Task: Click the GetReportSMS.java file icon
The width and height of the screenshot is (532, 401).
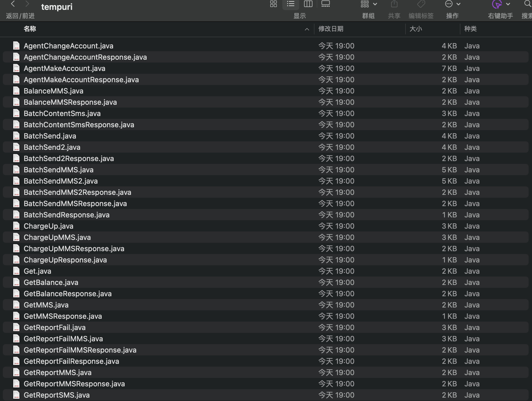Action: click(x=16, y=395)
